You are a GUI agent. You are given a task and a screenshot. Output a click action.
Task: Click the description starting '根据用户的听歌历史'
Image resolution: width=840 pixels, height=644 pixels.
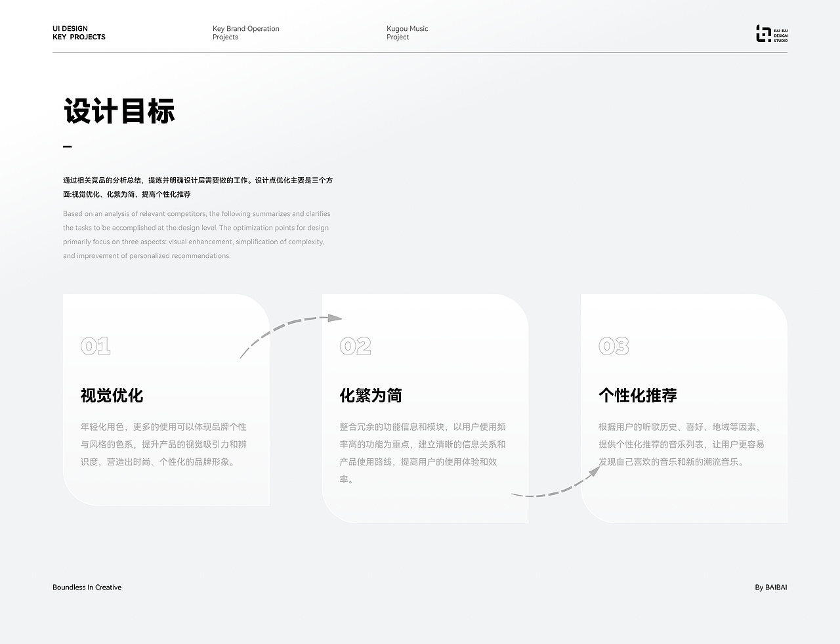click(681, 444)
